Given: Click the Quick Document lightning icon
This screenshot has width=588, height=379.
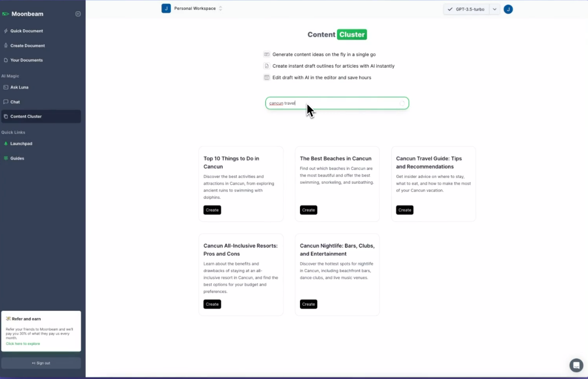Looking at the screenshot, I should 6,31.
